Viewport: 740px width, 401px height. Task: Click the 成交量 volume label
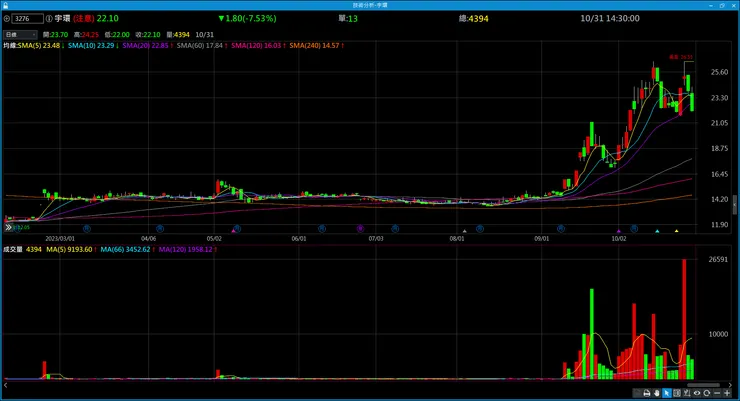pos(13,250)
